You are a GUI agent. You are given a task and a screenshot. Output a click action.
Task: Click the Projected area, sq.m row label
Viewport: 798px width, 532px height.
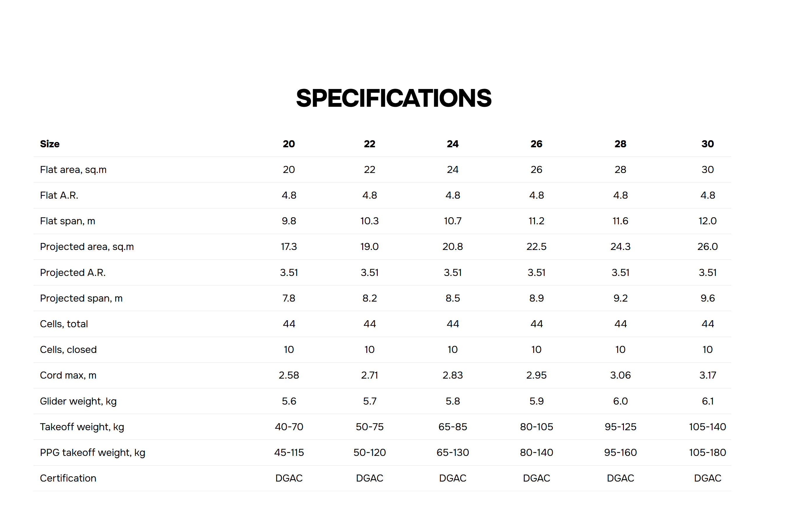(x=87, y=247)
